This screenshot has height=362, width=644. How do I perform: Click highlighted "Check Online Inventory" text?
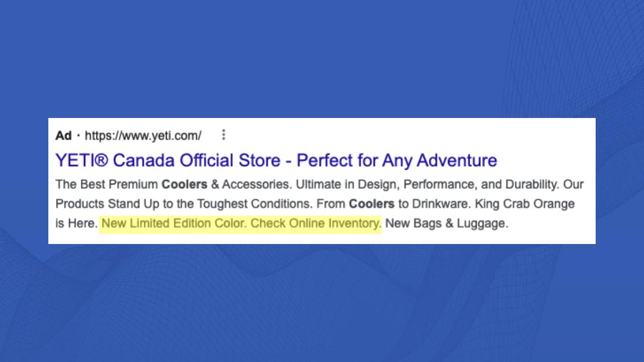tap(316, 223)
